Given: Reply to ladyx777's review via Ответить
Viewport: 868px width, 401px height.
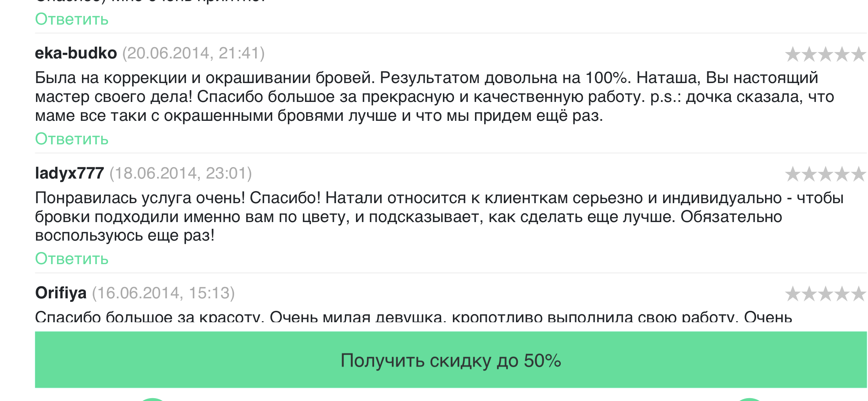Looking at the screenshot, I should 72,259.
